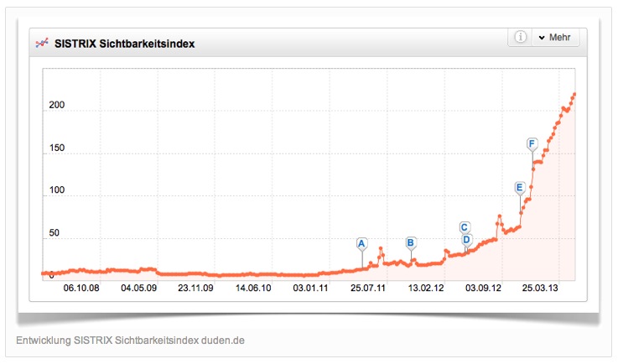Select the 13.02.12 axis date
The width and height of the screenshot is (618, 364).
pos(425,288)
